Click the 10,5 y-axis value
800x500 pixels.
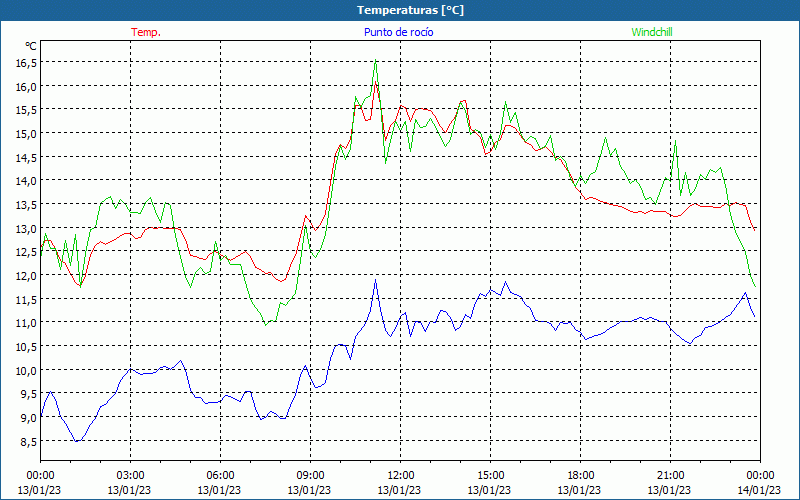point(27,347)
